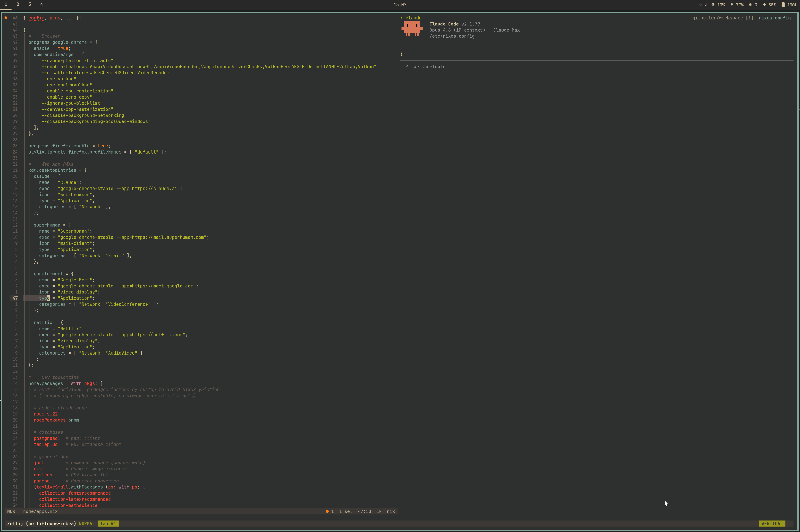
Task: Click the download arrow icon in the tray
Action: (706, 4)
